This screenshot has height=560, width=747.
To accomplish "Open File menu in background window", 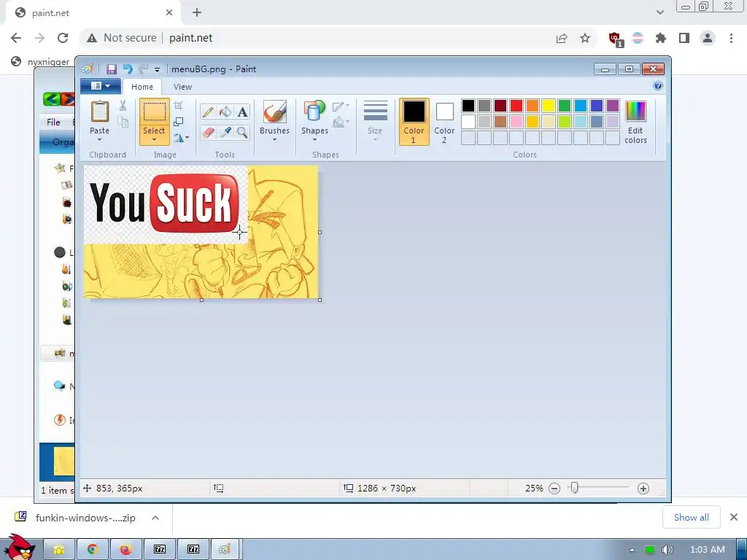I will (53, 122).
